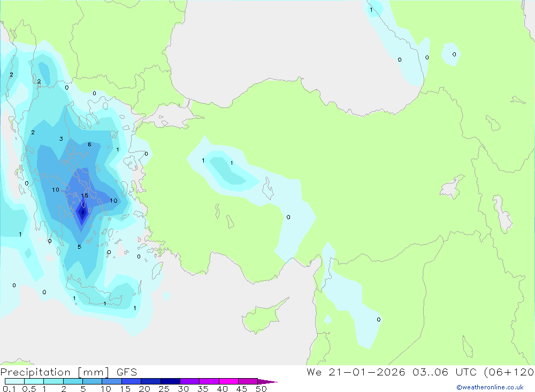The width and height of the screenshot is (535, 392).
Task: Click the 30–35 mm purple legend segment
Action: [x=189, y=381]
